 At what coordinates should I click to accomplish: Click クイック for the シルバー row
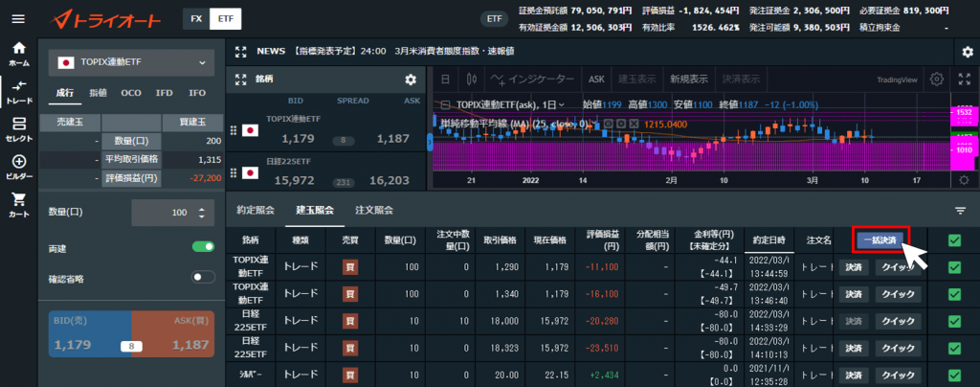coord(898,376)
